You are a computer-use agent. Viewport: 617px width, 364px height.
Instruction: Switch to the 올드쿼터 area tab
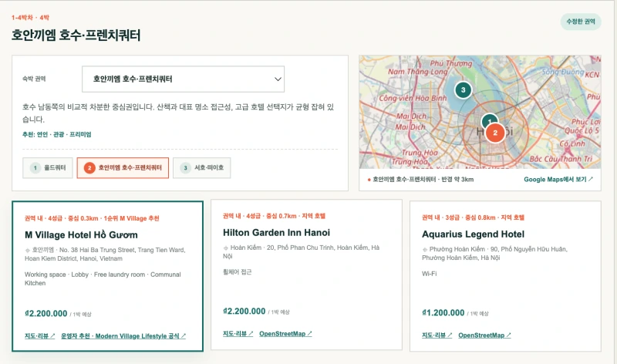pos(48,168)
